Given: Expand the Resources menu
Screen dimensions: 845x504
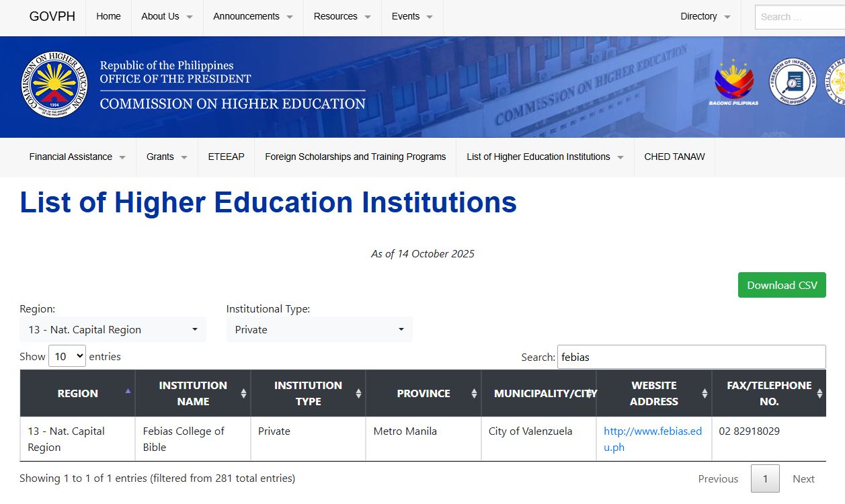Looking at the screenshot, I should [x=342, y=16].
